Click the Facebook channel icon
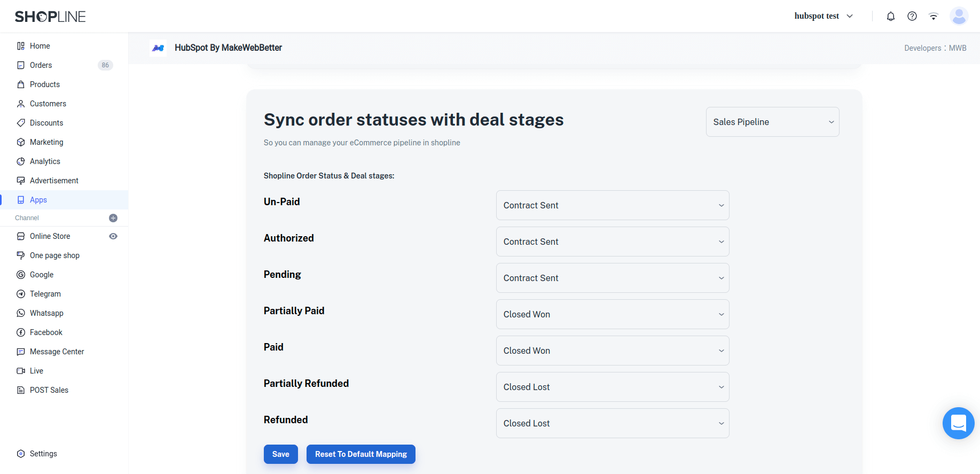This screenshot has width=980, height=474. coord(21,332)
